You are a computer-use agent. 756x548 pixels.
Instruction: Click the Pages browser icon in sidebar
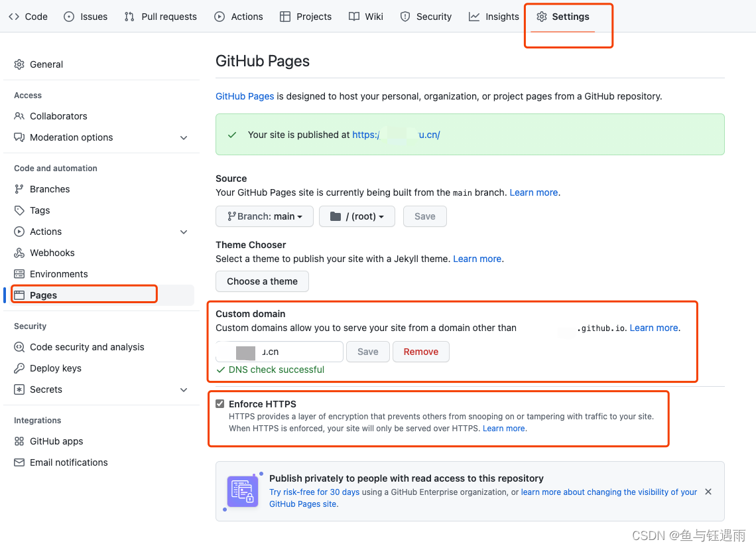click(19, 295)
